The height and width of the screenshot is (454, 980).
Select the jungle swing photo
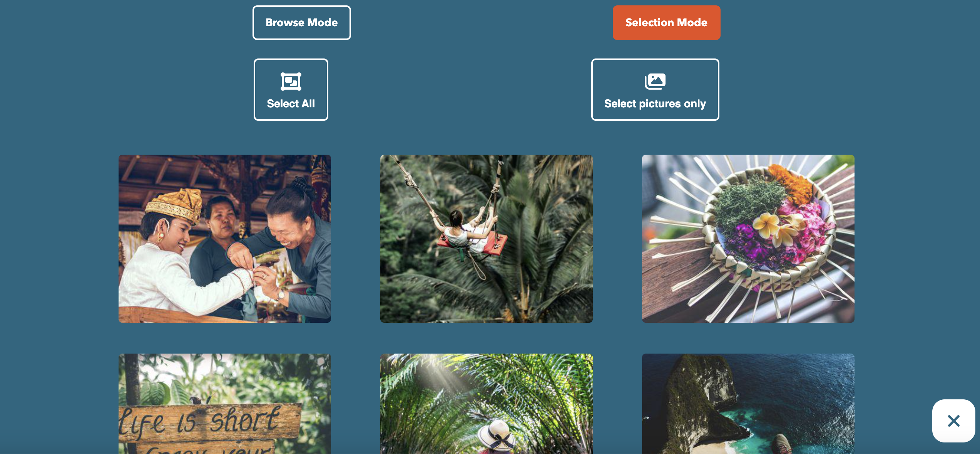point(486,239)
